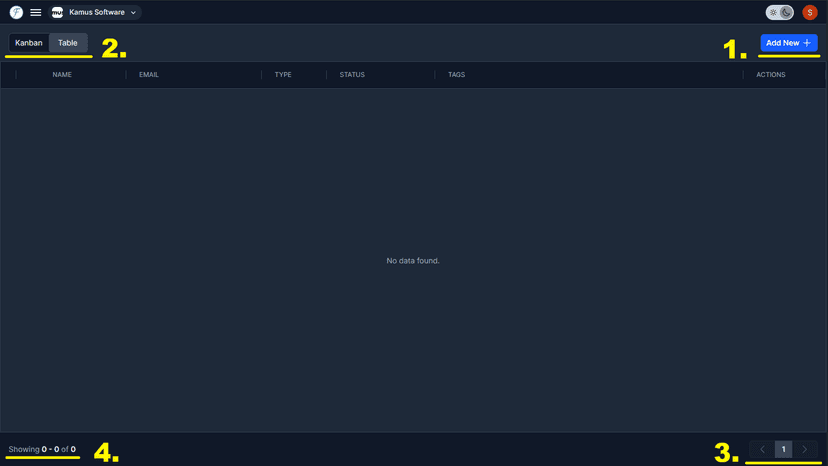828x466 pixels.
Task: Expand the Kamus Software workspace dropdown
Action: 95,12
